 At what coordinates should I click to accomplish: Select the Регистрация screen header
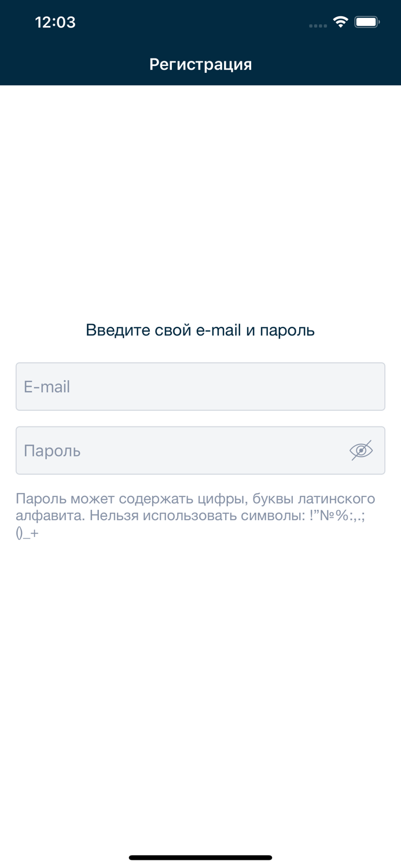coord(201,64)
